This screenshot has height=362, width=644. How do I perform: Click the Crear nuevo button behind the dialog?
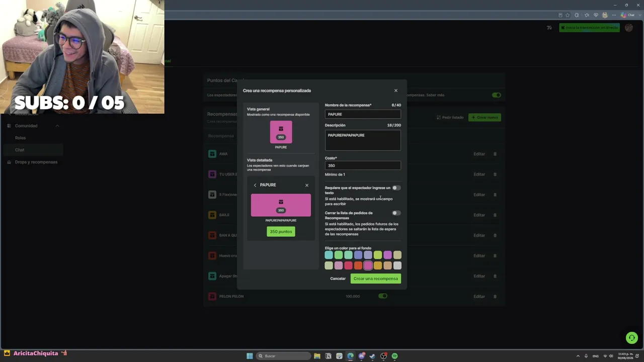click(485, 117)
